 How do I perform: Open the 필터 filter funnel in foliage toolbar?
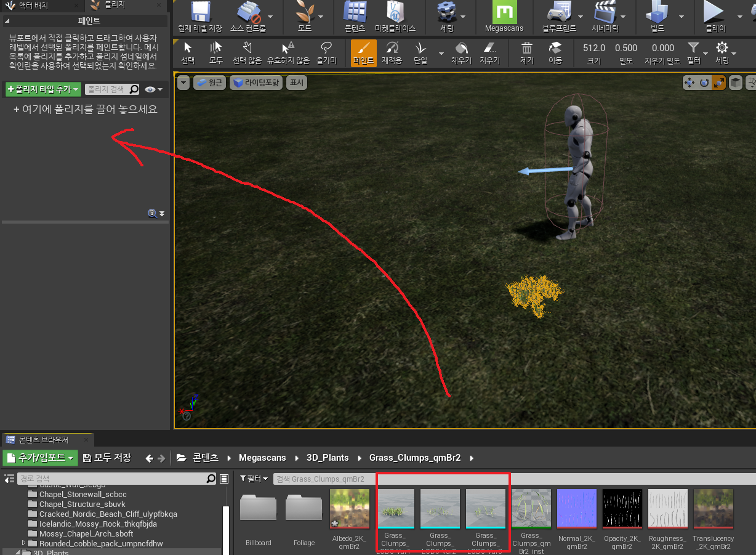(x=693, y=53)
